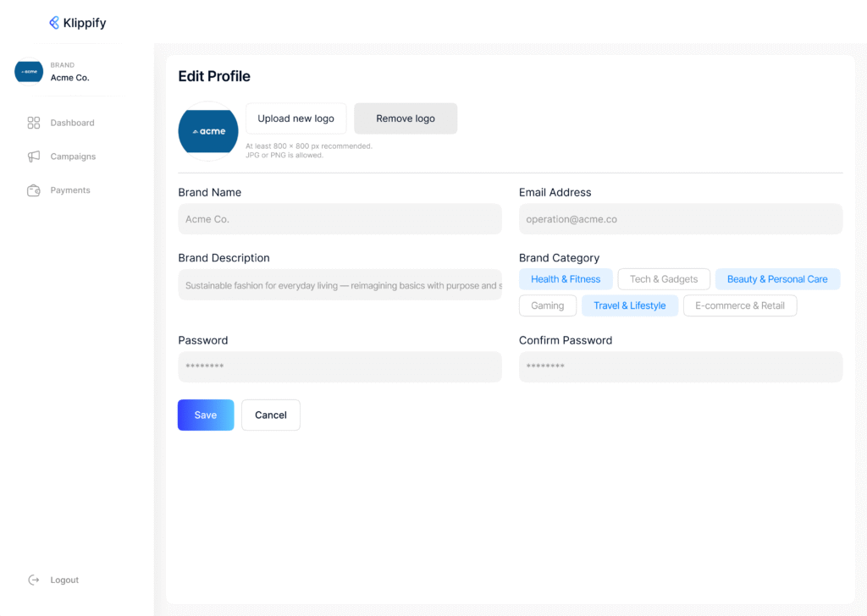Enable the Tech & Gadgets category
The image size is (867, 616).
tap(664, 279)
